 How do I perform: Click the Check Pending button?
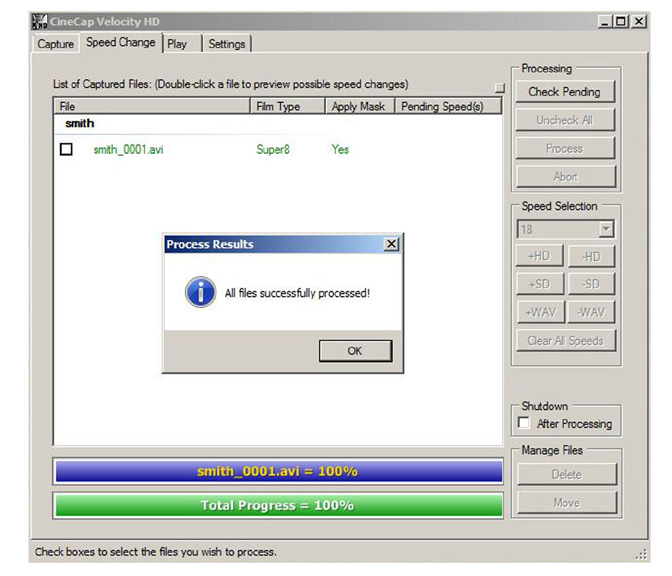[x=565, y=92]
